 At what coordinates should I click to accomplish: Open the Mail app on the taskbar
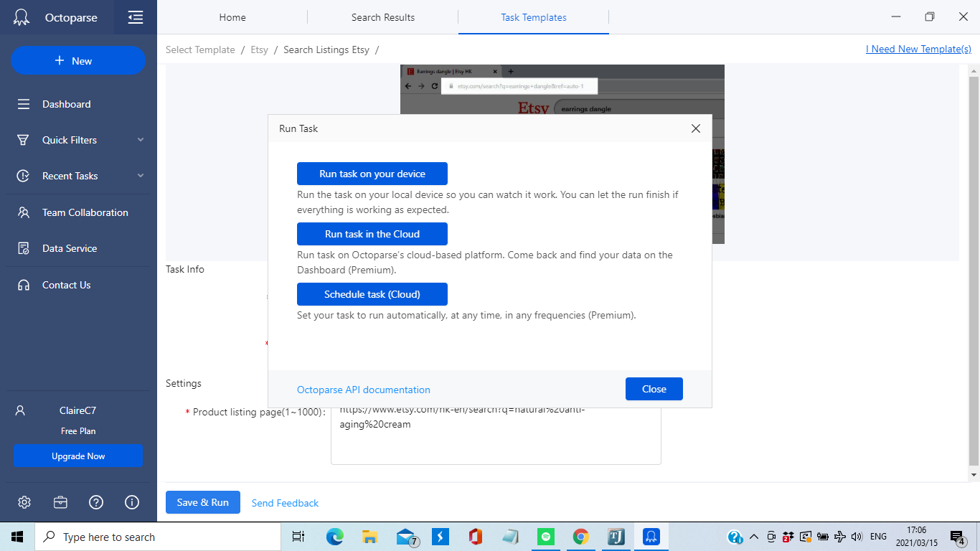click(407, 537)
